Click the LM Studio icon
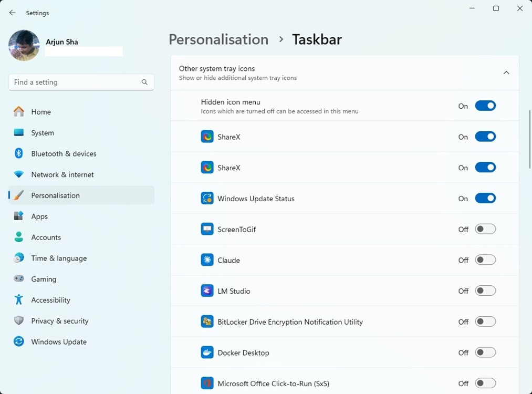532x394 pixels. point(207,290)
